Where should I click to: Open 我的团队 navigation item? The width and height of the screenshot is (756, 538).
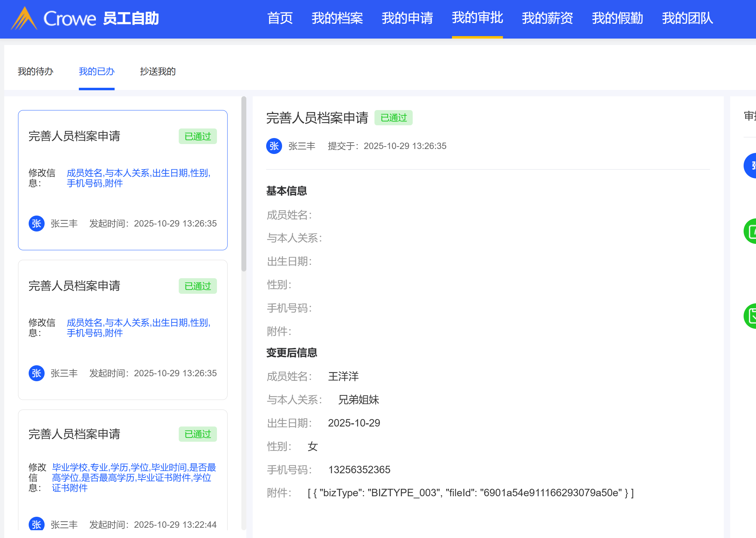(x=687, y=18)
